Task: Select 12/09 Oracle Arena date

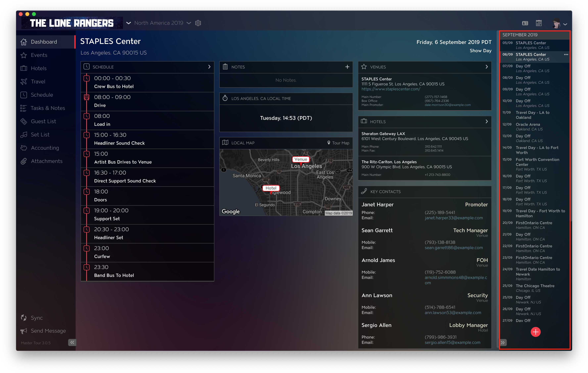Action: (x=535, y=127)
